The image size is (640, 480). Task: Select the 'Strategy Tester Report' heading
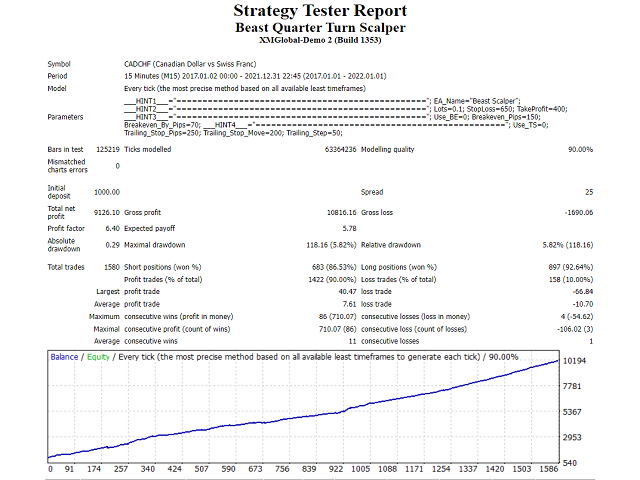(x=320, y=11)
